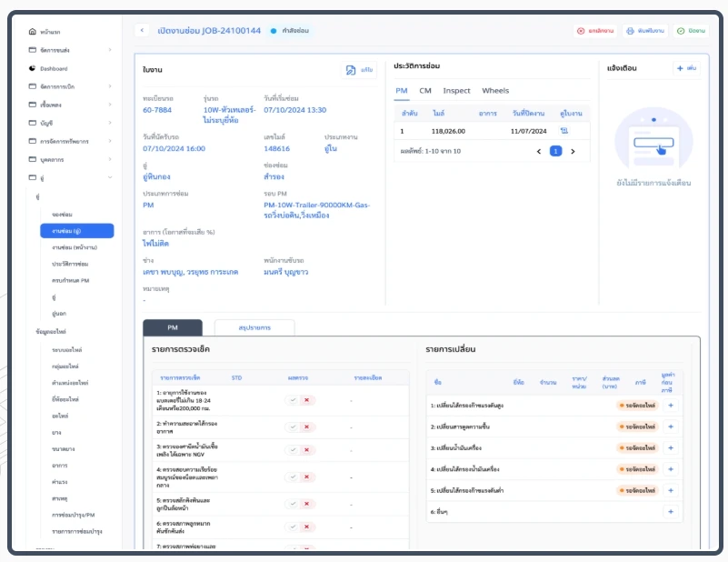Add part for เปลี่ยนไส้กรองน้ำมันเครื่อง row
The image size is (728, 562).
click(671, 469)
